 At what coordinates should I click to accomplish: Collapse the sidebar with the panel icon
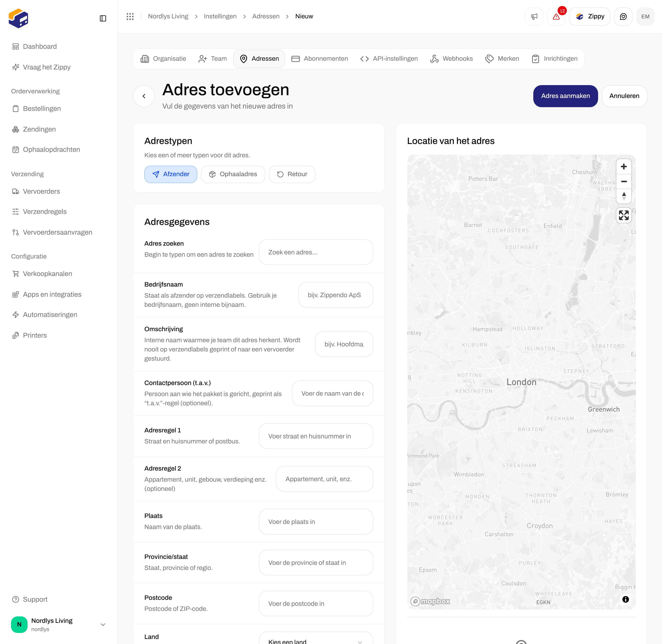click(x=103, y=18)
